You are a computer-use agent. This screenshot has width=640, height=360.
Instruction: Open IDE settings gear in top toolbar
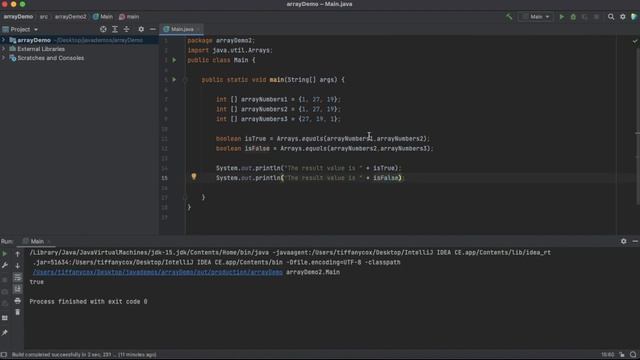622,17
